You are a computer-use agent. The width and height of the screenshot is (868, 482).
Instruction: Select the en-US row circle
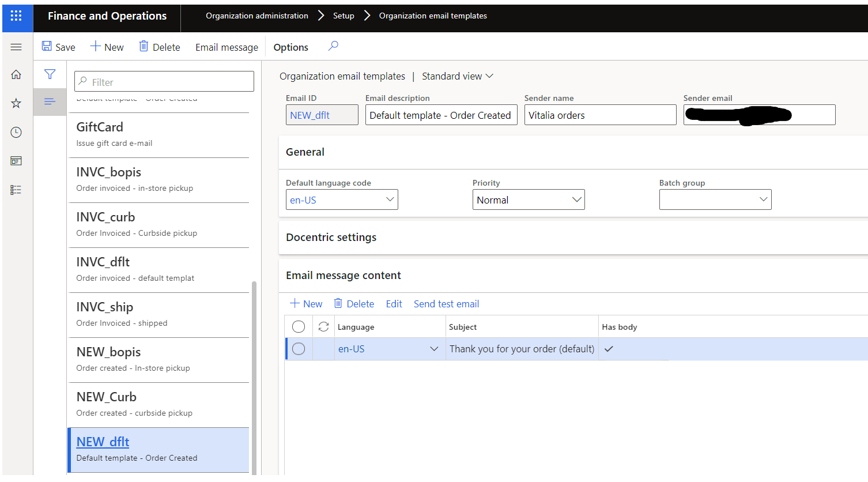click(299, 349)
